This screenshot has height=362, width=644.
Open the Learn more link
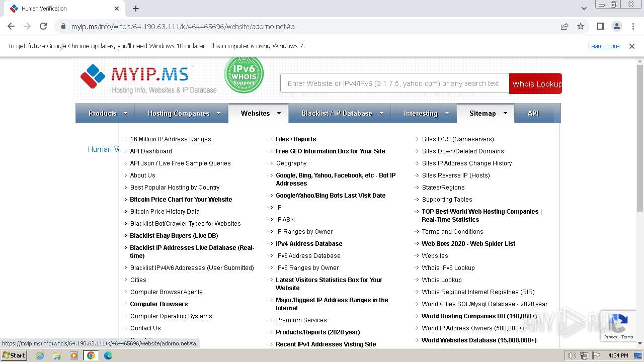604,46
